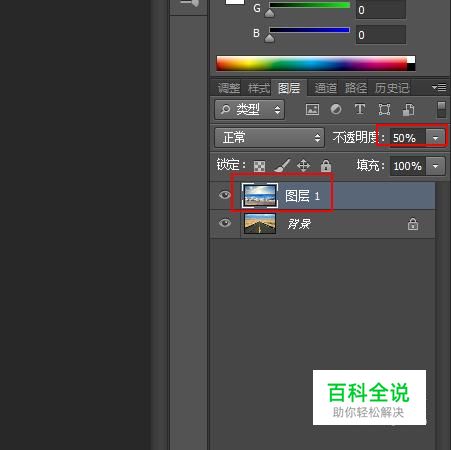Click the B channel value field

tap(381, 35)
